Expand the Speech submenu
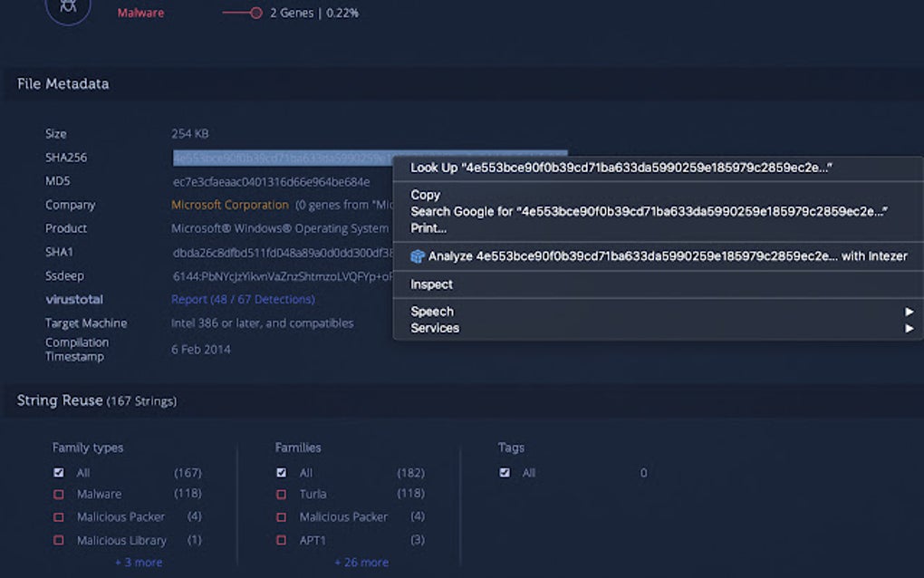 click(431, 311)
